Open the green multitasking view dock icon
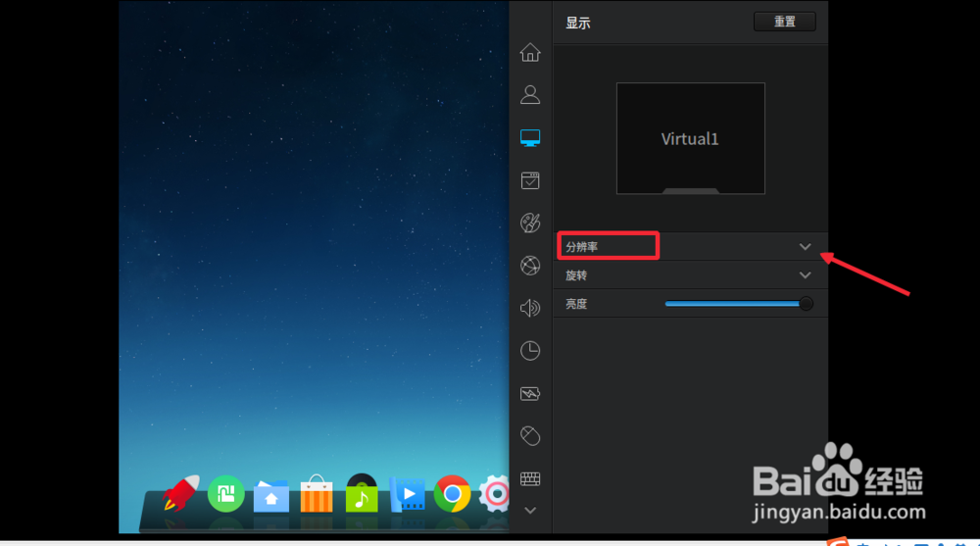Viewport: 980px width, 546px height. click(x=225, y=493)
